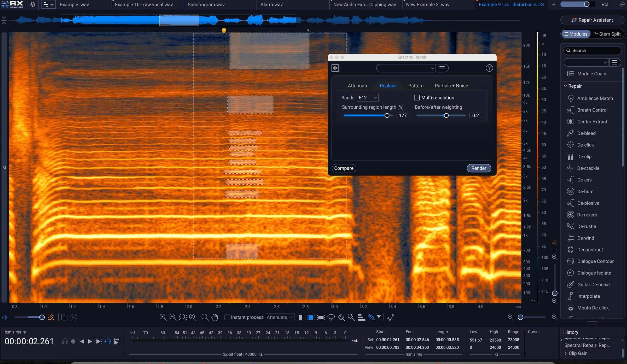
Task: Open the Alarm.wav file tab
Action: (271, 4)
